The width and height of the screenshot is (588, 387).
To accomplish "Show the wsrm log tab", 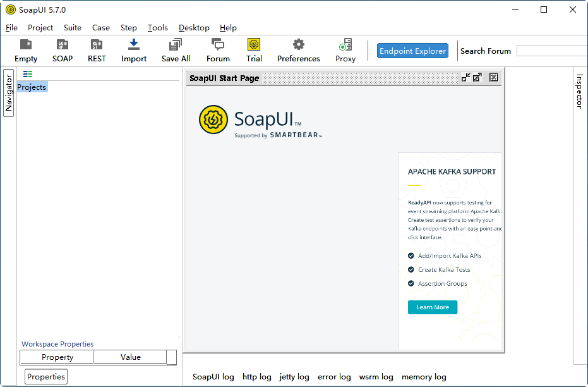I will (376, 377).
